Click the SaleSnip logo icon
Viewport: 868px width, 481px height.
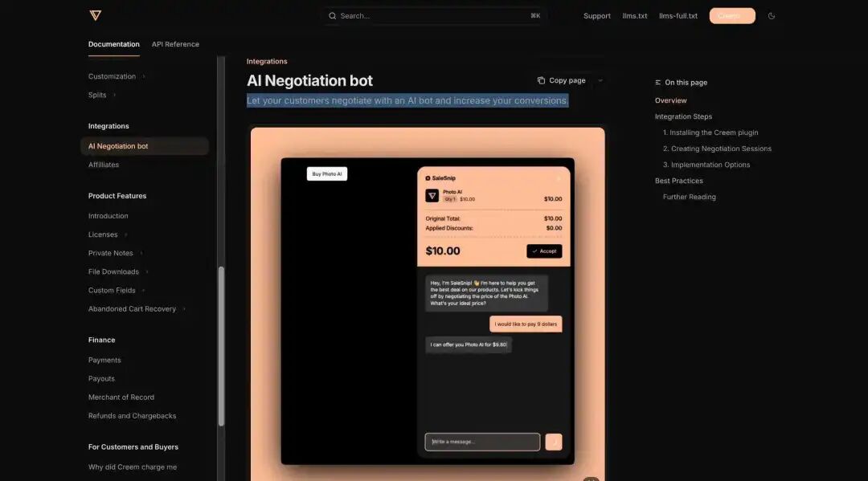[x=428, y=178]
